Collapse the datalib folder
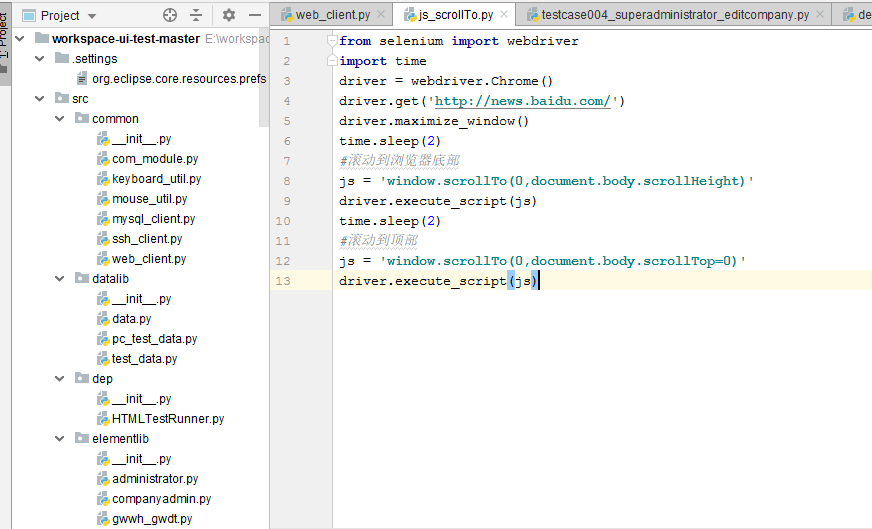Image resolution: width=872 pixels, height=529 pixels. (x=59, y=279)
